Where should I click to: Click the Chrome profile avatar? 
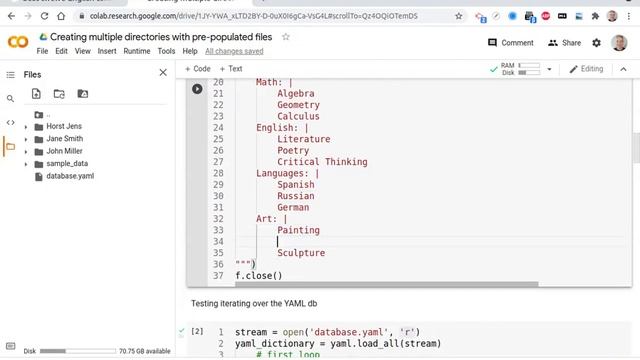tap(612, 16)
